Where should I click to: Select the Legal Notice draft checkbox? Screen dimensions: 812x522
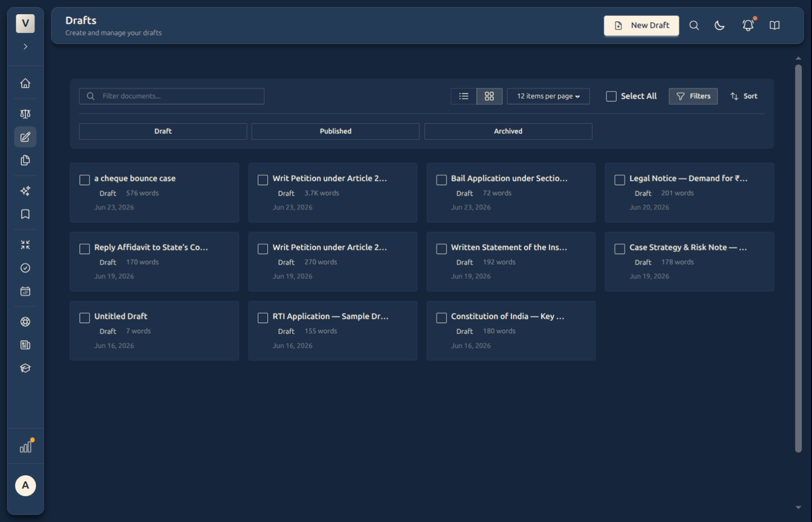tap(620, 180)
